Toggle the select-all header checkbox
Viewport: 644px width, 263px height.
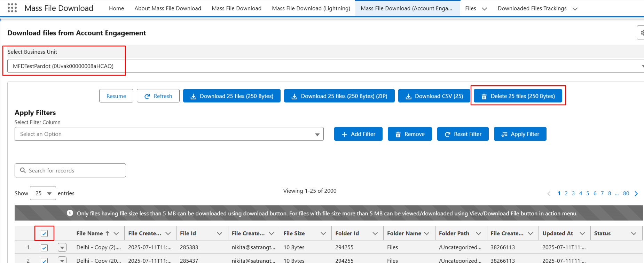click(44, 233)
